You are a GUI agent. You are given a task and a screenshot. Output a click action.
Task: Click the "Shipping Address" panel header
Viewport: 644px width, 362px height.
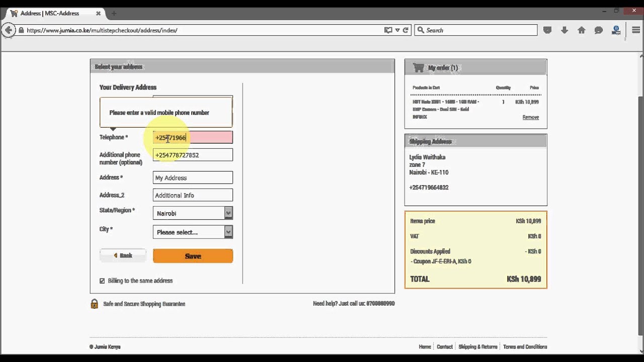pyautogui.click(x=475, y=141)
